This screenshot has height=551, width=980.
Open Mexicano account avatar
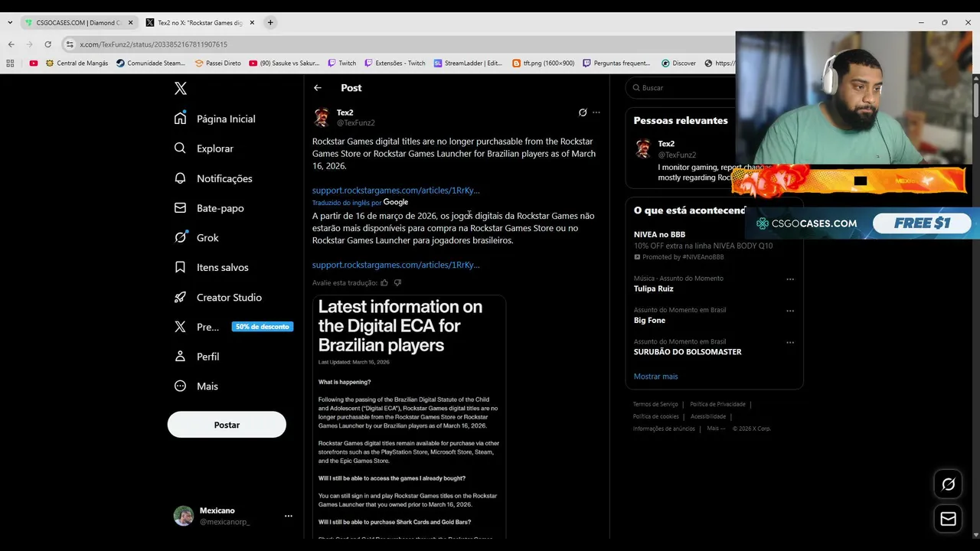click(x=184, y=516)
